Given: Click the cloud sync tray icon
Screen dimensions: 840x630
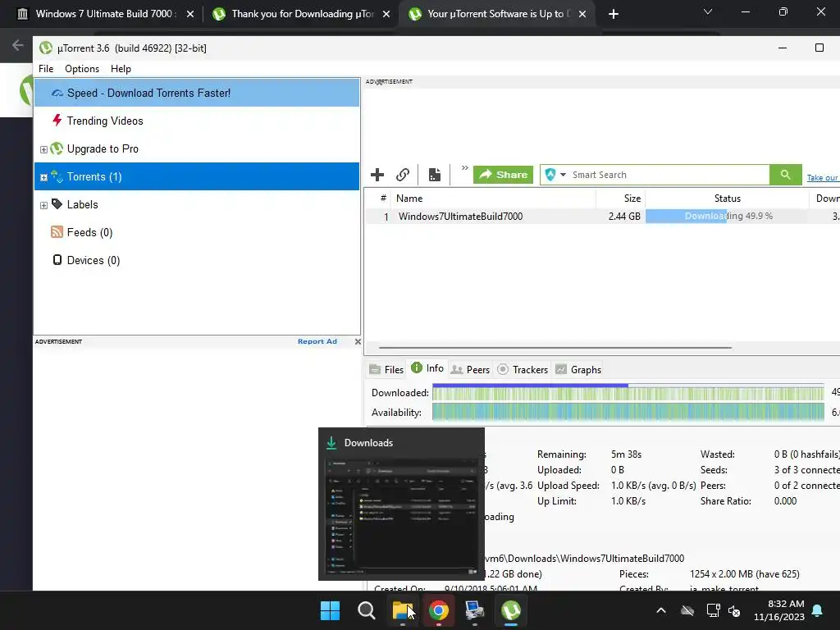Looking at the screenshot, I should coord(687,610).
